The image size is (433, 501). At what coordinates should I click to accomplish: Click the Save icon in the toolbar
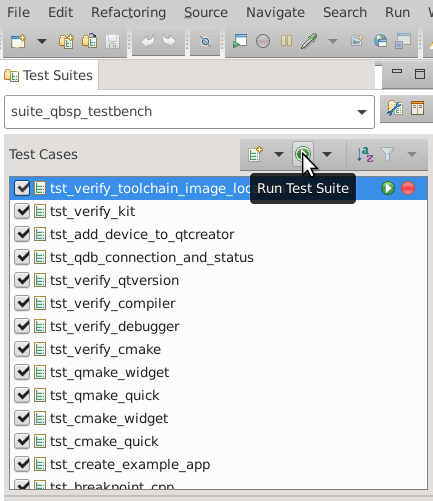coord(112,42)
